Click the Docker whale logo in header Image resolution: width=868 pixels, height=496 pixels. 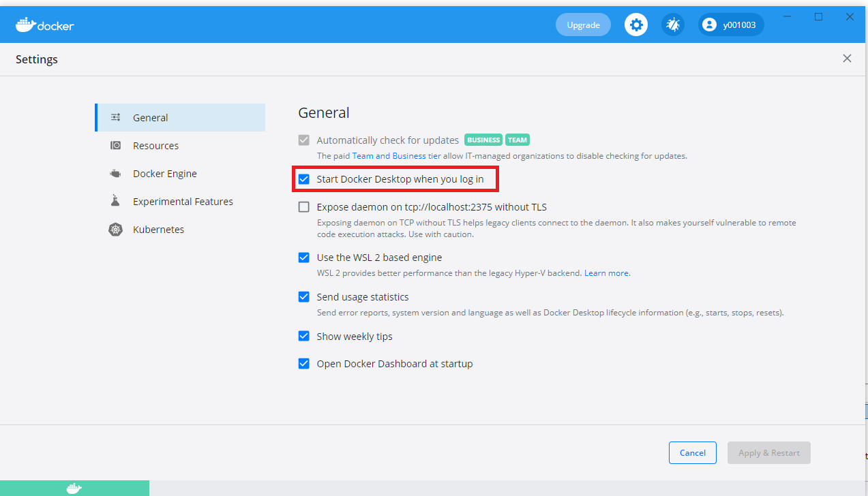point(45,25)
